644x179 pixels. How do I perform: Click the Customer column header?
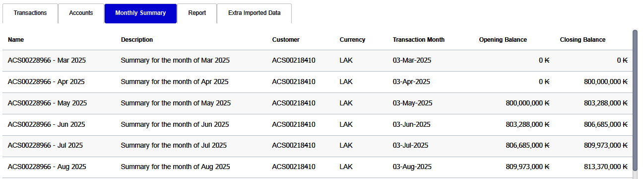[286, 40]
